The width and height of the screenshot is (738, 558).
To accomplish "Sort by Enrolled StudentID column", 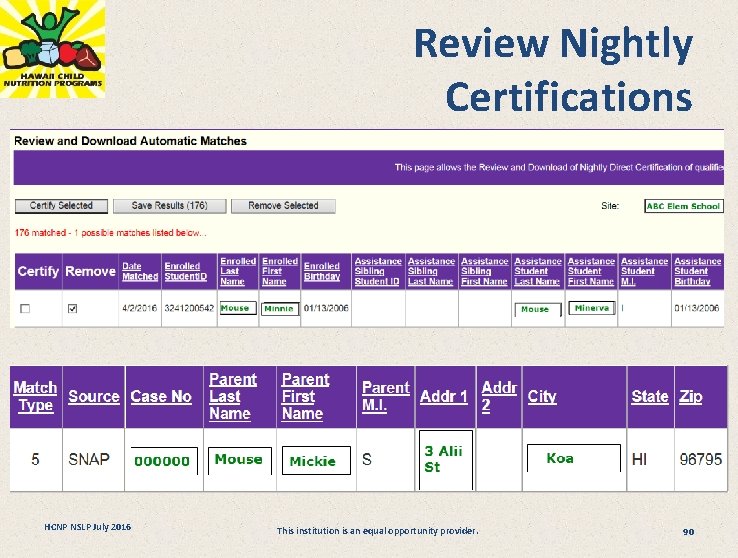I will pyautogui.click(x=185, y=271).
